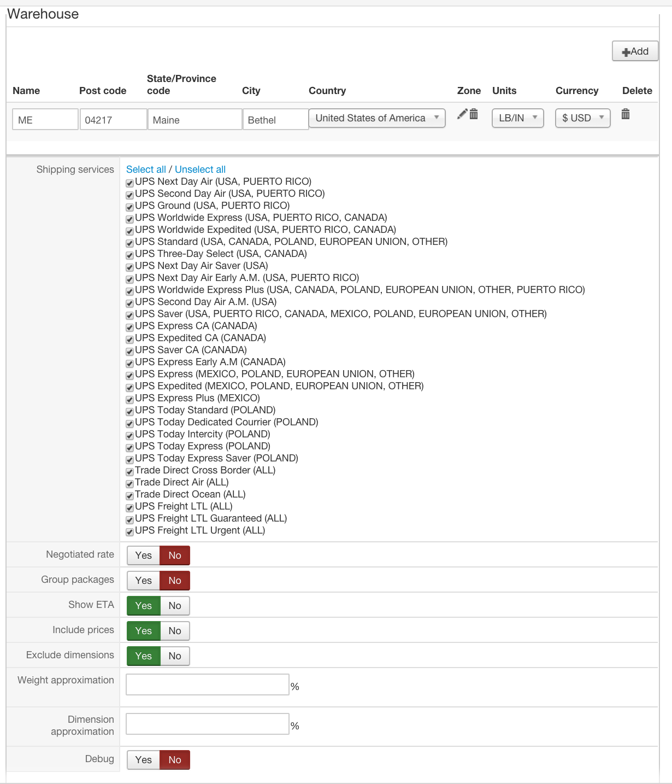Click the pencil icon to edit zone
This screenshot has width=672, height=784.
(462, 114)
